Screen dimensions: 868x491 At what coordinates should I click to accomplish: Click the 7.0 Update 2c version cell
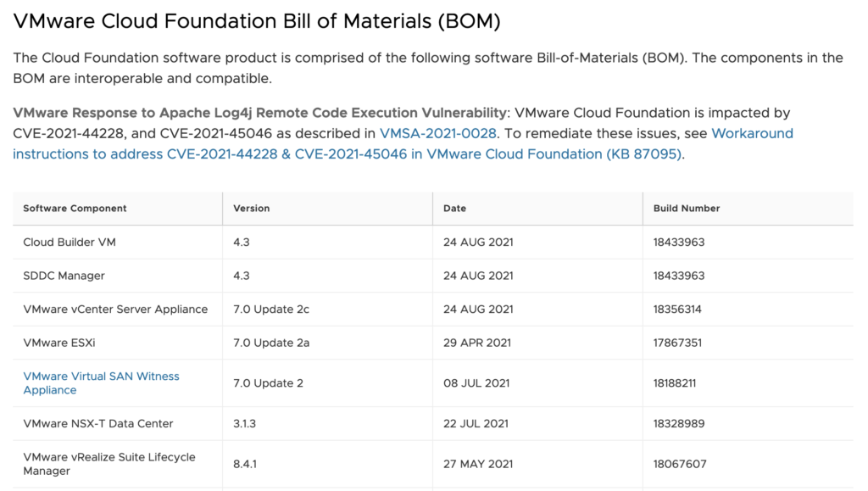coord(271,310)
